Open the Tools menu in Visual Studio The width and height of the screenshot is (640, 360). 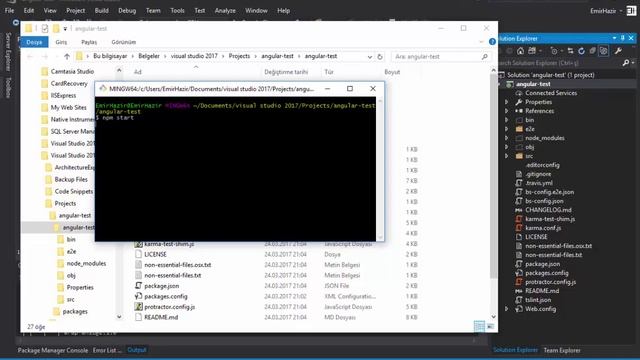click(x=177, y=11)
